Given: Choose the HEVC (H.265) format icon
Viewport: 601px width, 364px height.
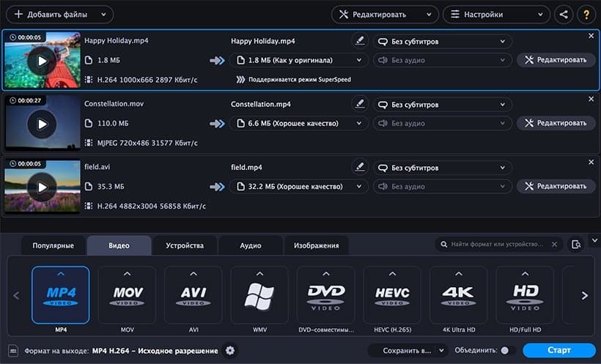Looking at the screenshot, I should (392, 294).
